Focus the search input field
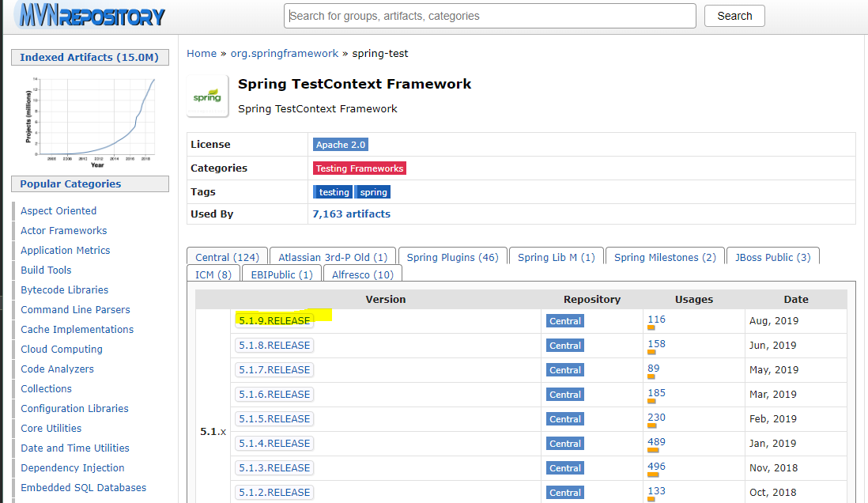868x503 pixels. click(490, 16)
